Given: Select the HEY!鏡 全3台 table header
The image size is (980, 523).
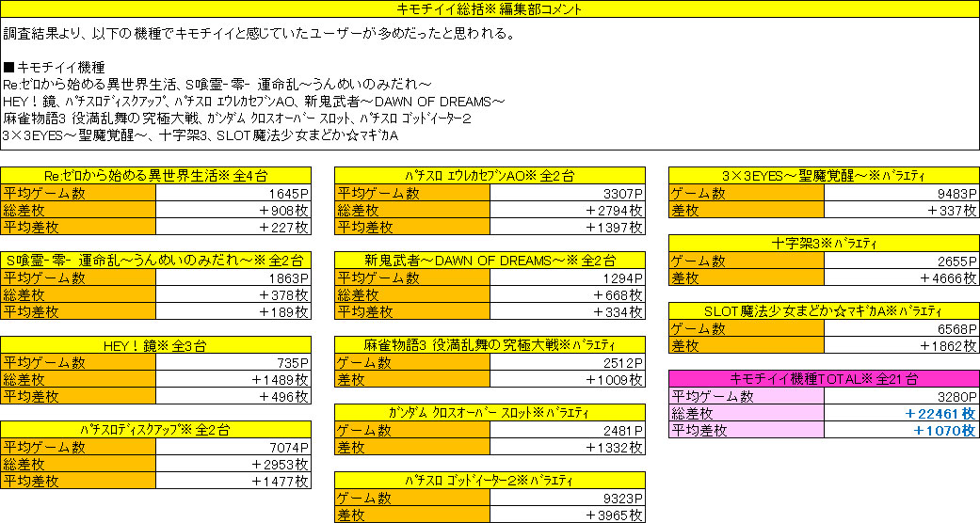Looking at the screenshot, I should coord(156,345).
